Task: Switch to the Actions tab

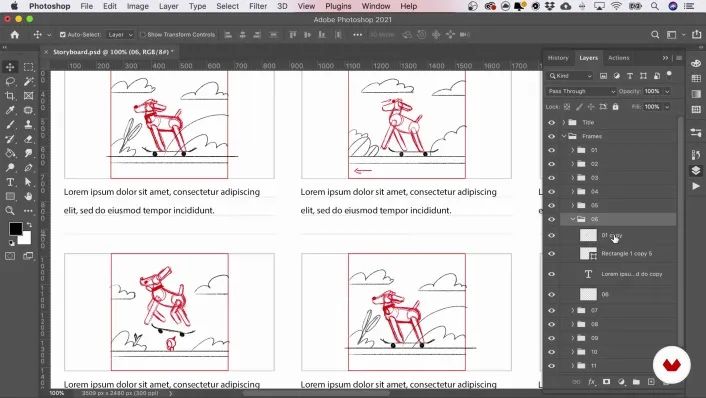Action: coord(618,58)
